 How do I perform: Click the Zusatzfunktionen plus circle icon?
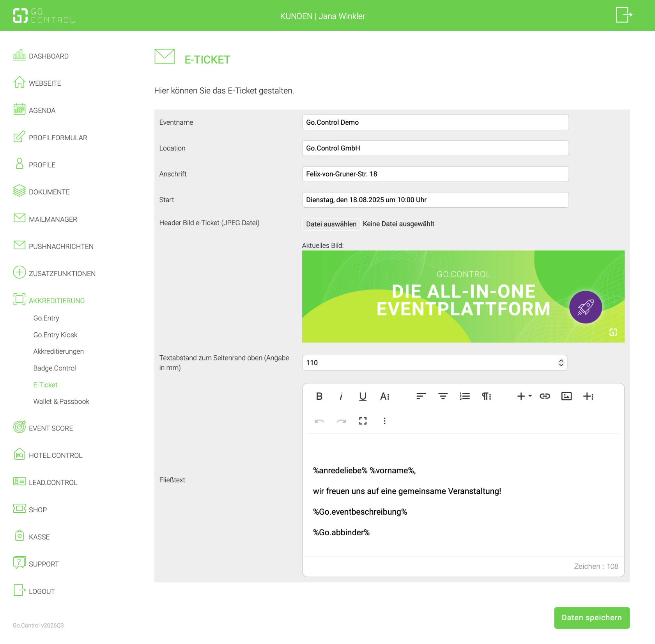click(x=19, y=272)
